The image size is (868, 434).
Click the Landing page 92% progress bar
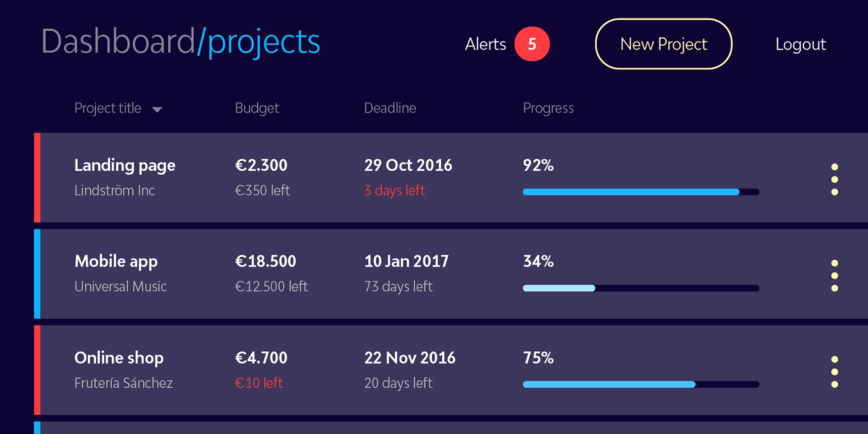coord(640,192)
